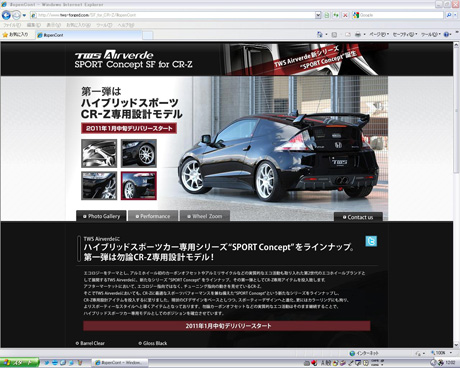Click the Contact us button
The image size is (460, 368).
(x=358, y=217)
